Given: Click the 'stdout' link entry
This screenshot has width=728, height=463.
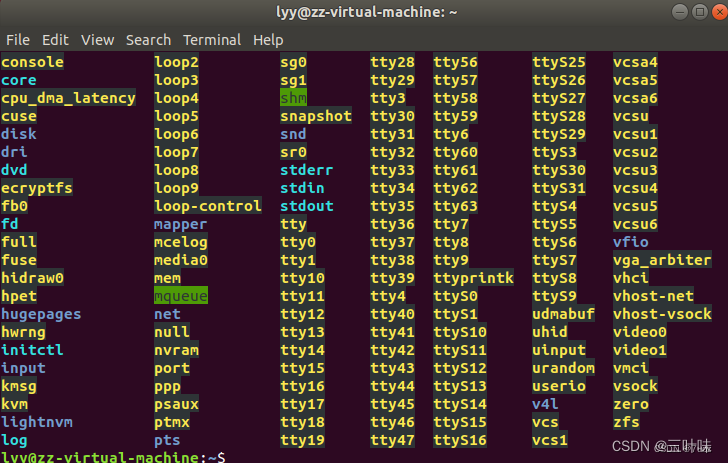Looking at the screenshot, I should pyautogui.click(x=307, y=206).
